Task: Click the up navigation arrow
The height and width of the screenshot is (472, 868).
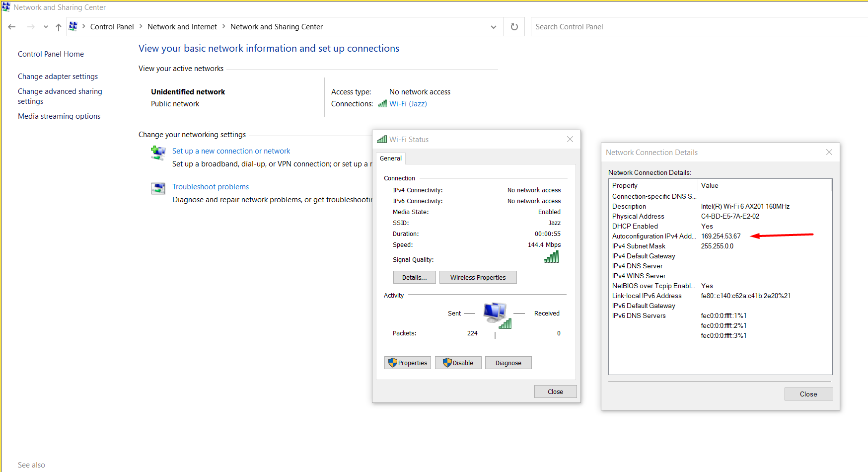Action: [58, 26]
